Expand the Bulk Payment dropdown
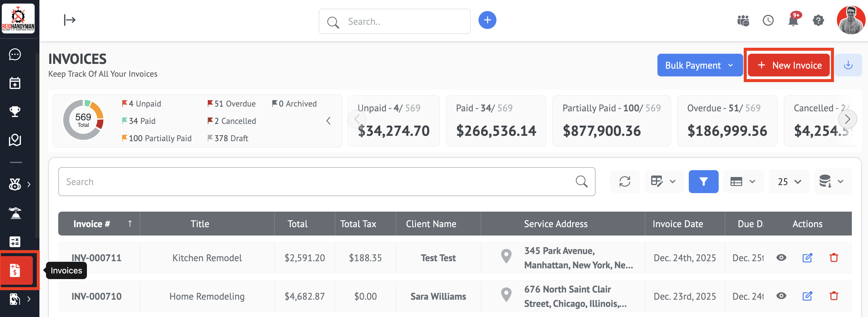 pyautogui.click(x=700, y=65)
